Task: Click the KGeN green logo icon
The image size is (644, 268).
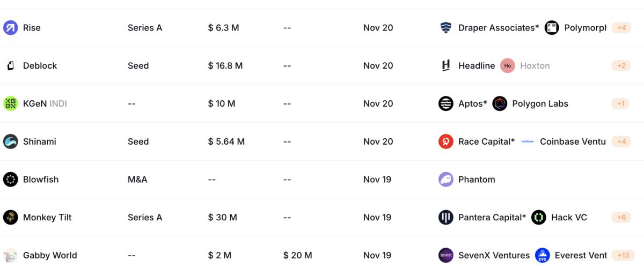Action: pos(11,103)
